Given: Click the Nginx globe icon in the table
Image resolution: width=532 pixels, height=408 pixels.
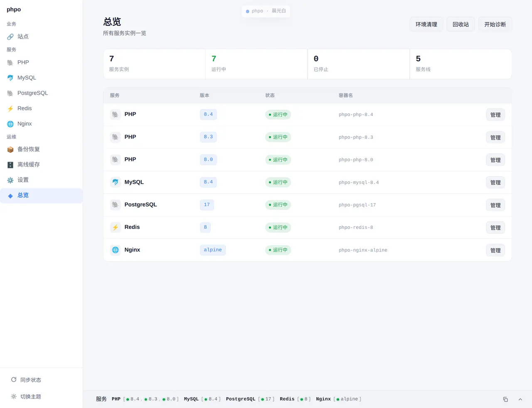Looking at the screenshot, I should pos(115,250).
